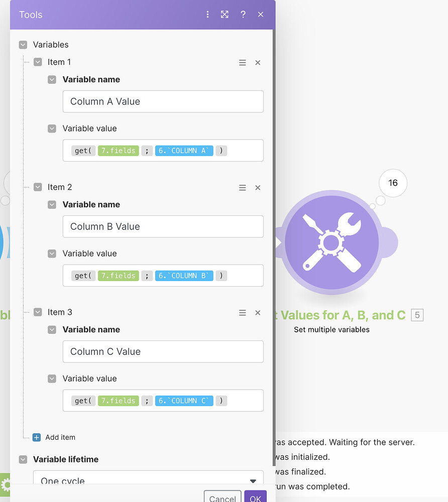Toggle the Variable lifetime checkbox
Image resolution: width=448 pixels, height=502 pixels.
(x=23, y=459)
